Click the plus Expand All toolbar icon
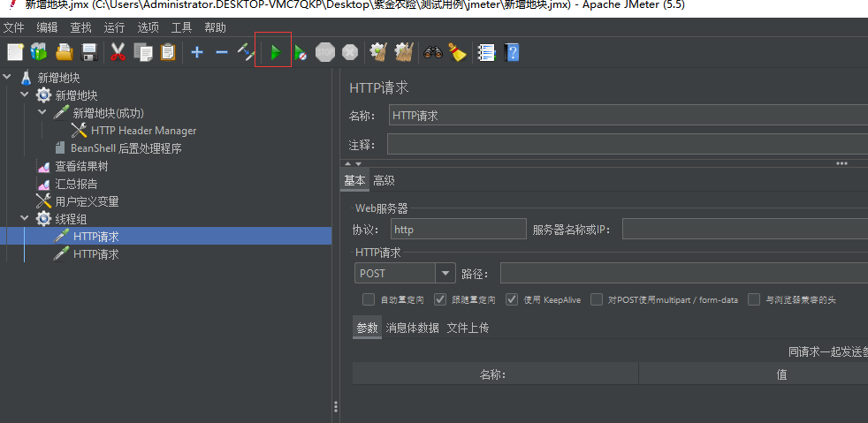This screenshot has height=423, width=868. 196,53
